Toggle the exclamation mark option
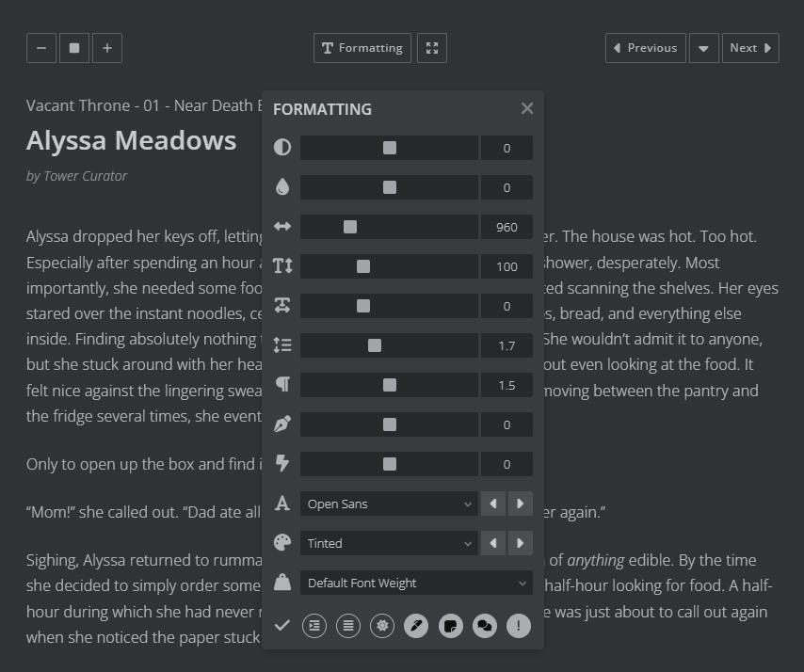804x672 pixels. coord(519,626)
